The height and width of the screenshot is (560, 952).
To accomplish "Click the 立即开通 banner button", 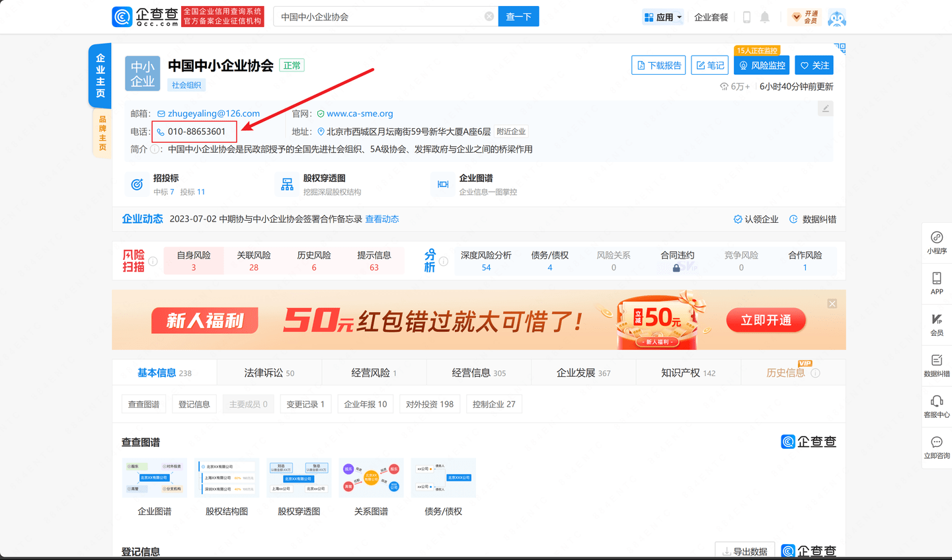I will coord(766,320).
